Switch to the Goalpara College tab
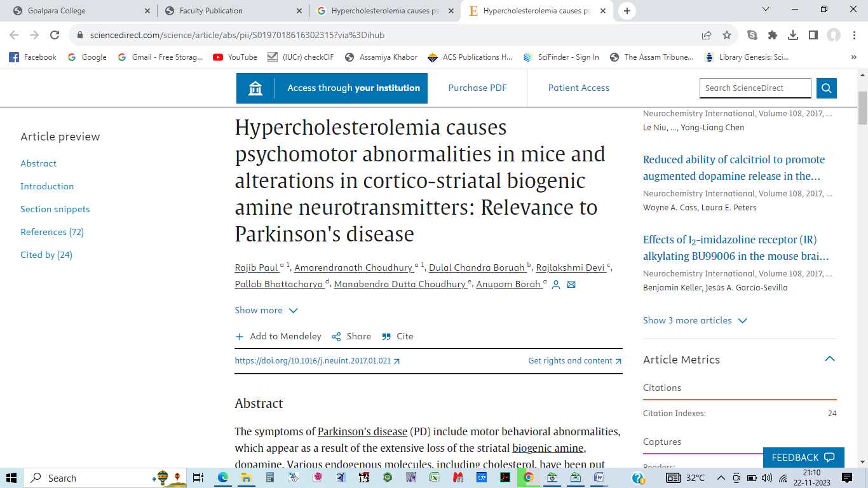The height and width of the screenshot is (488, 868). 78,11
